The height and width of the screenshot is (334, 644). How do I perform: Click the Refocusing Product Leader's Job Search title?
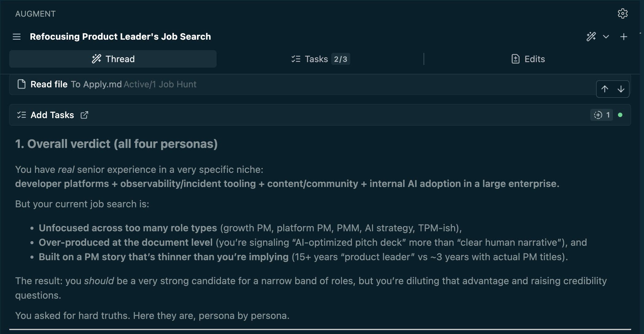(120, 37)
